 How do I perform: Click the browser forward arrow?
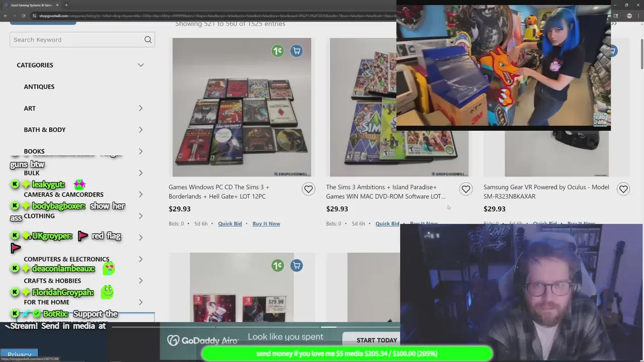point(14,16)
